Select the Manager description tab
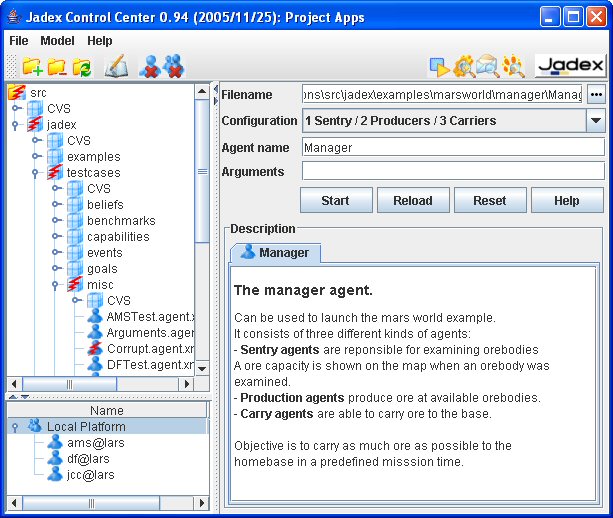Viewport: 613px width, 518px height. [x=276, y=253]
